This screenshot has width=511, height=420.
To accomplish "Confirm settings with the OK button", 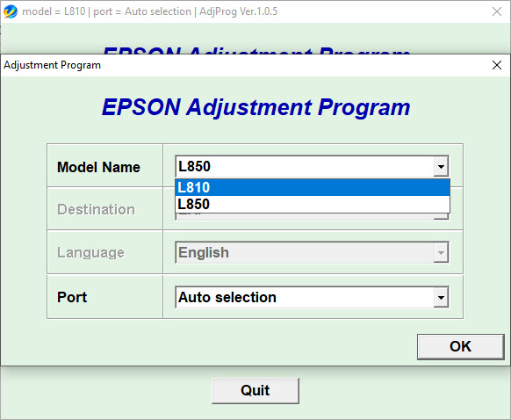I will (x=460, y=346).
